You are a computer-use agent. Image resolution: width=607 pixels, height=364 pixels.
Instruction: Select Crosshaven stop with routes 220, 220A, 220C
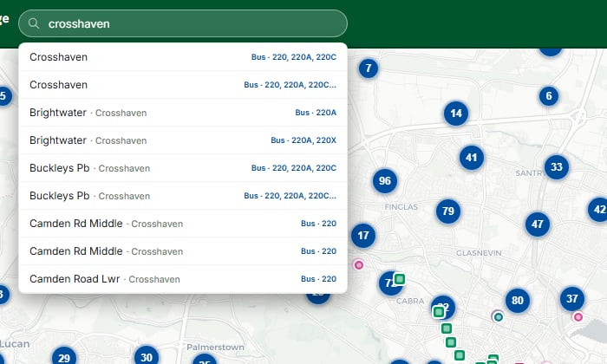click(x=183, y=57)
